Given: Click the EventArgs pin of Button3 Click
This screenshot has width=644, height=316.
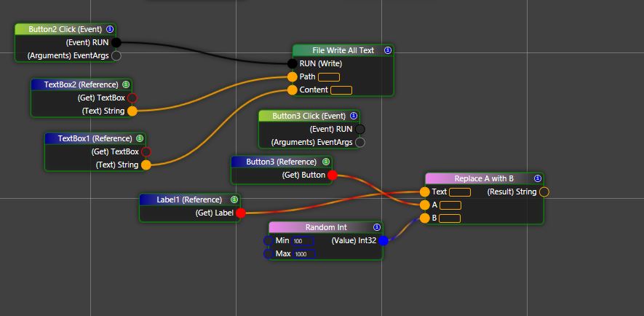Looking at the screenshot, I should tap(359, 142).
